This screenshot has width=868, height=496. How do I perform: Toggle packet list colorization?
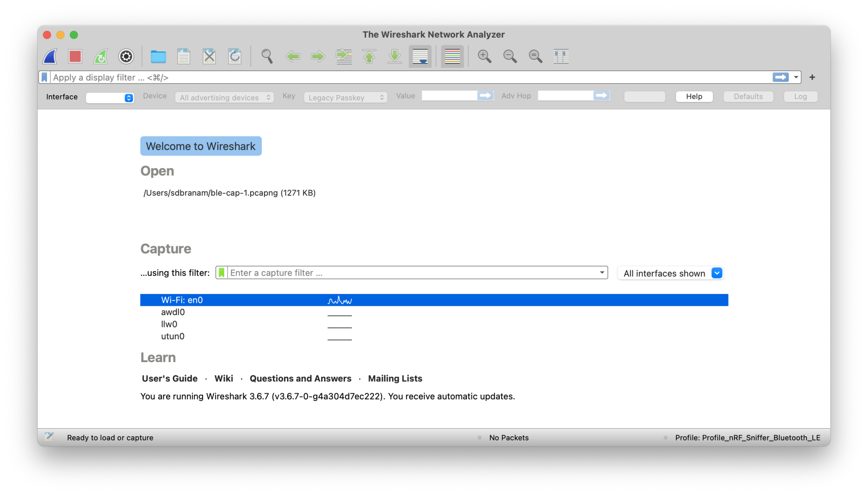pyautogui.click(x=452, y=56)
